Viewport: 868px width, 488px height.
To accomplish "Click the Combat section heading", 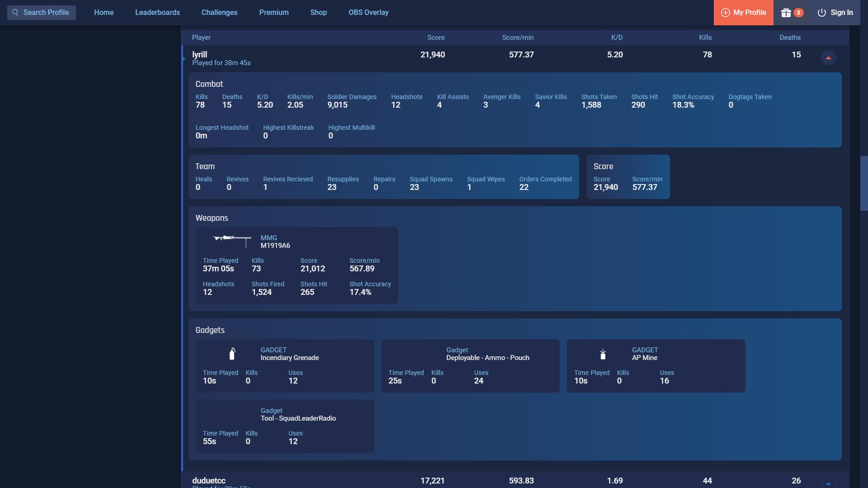I will coord(209,84).
